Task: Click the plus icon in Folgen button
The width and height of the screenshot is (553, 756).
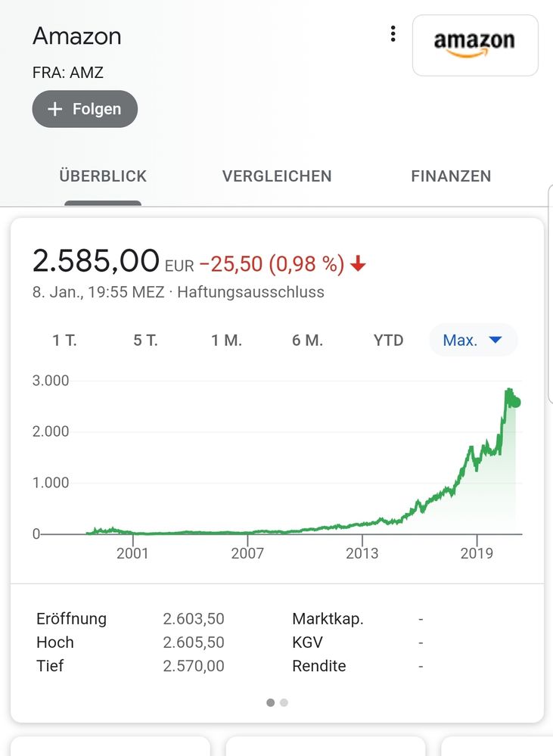Action: 54,109
